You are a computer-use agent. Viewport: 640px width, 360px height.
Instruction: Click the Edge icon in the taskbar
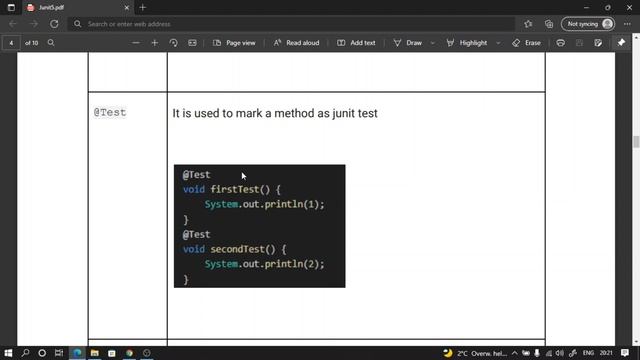77,353
